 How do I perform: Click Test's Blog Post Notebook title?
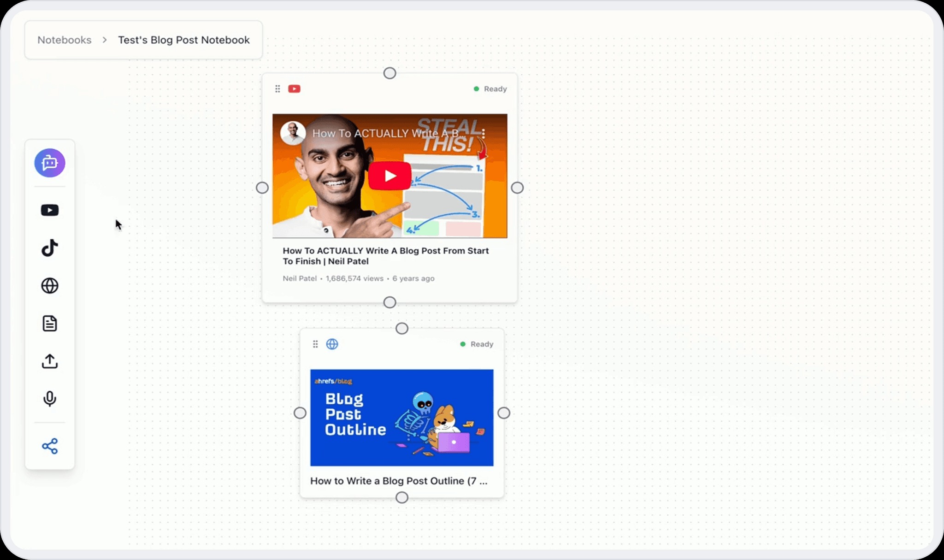click(184, 40)
